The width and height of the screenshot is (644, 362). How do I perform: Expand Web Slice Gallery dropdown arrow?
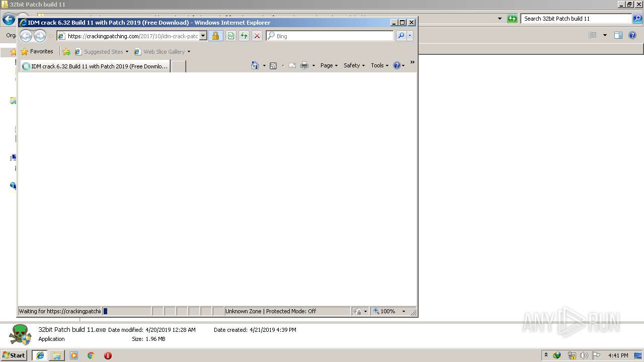[x=189, y=52]
